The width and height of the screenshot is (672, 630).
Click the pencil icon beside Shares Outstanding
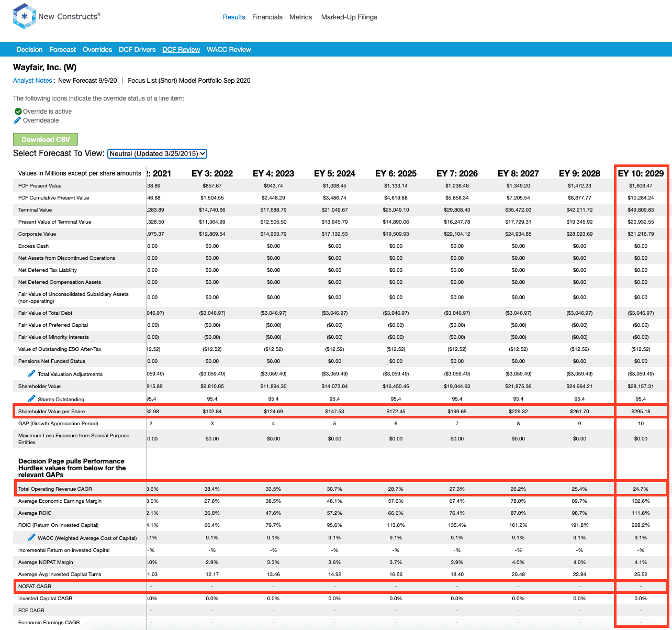(32, 399)
